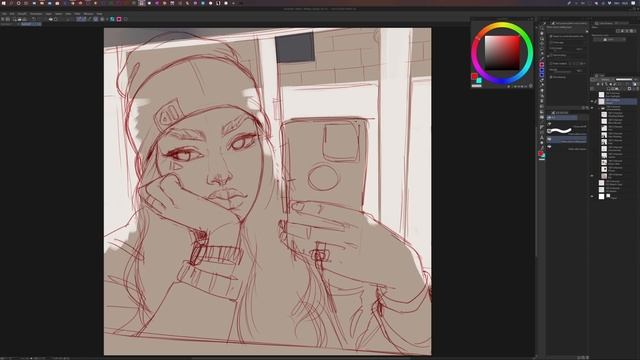Adjust the layer opacity slider in Layer panel

[x=624, y=80]
